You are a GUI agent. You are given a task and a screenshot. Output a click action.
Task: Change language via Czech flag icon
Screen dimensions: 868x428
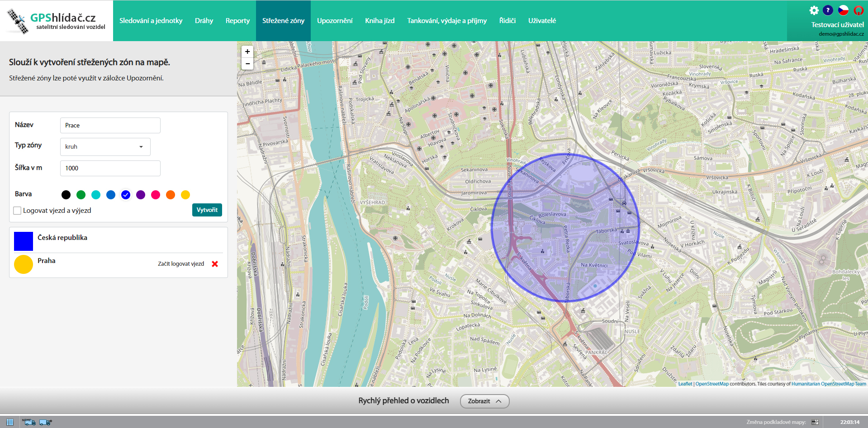point(843,10)
